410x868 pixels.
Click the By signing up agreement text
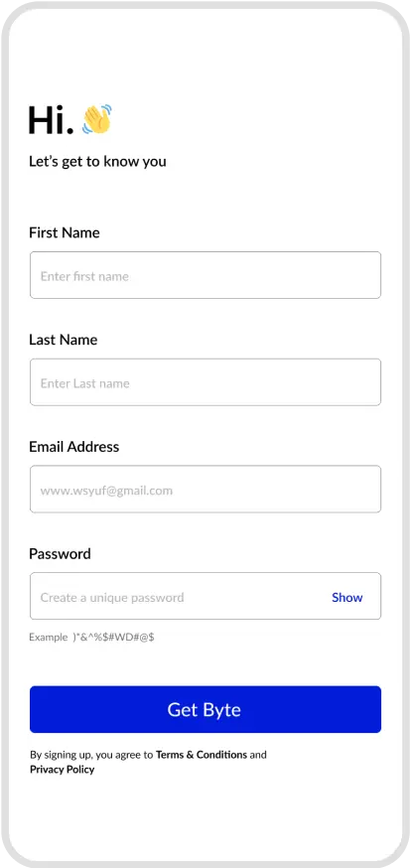[148, 762]
